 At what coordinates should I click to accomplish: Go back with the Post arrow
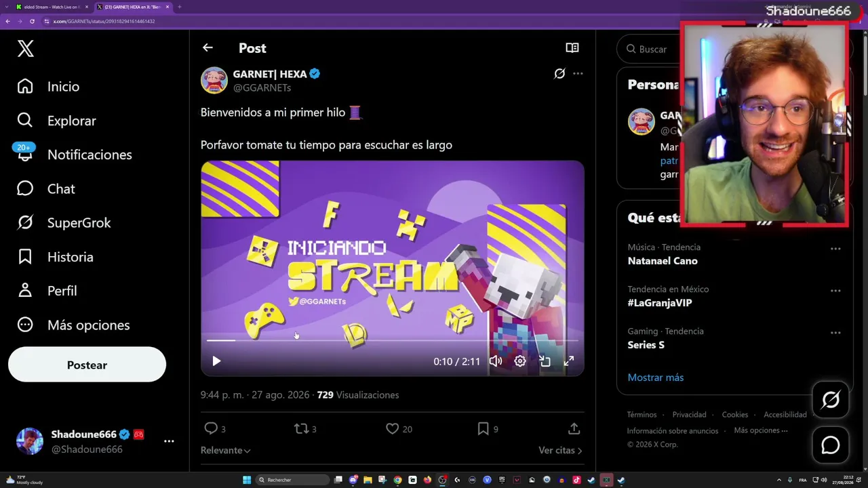pyautogui.click(x=208, y=47)
